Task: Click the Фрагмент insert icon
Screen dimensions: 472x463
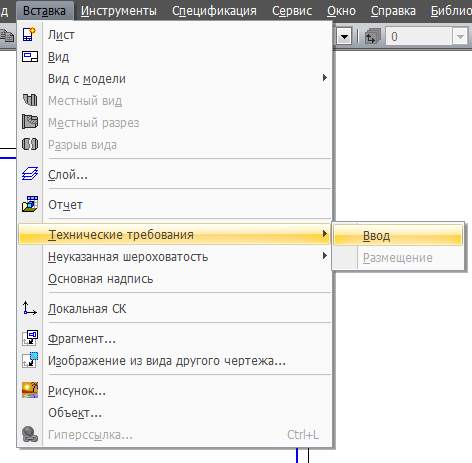Action: [x=30, y=338]
